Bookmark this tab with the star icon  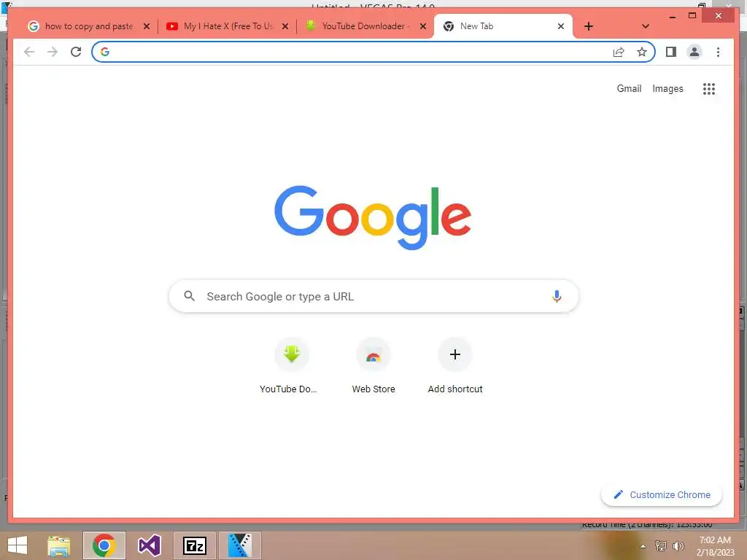click(642, 52)
